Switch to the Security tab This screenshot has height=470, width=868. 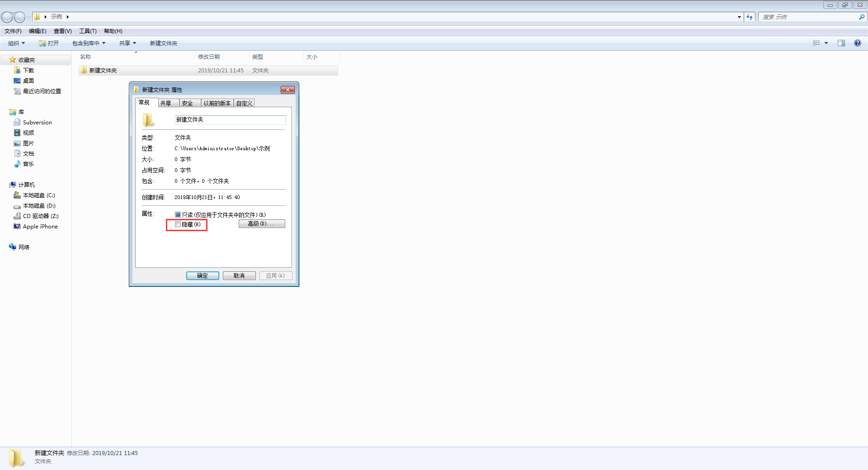[190, 103]
